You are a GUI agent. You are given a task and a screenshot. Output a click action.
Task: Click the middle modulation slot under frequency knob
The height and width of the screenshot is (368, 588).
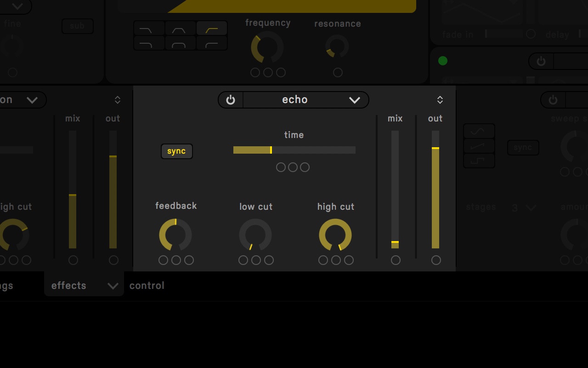(268, 73)
